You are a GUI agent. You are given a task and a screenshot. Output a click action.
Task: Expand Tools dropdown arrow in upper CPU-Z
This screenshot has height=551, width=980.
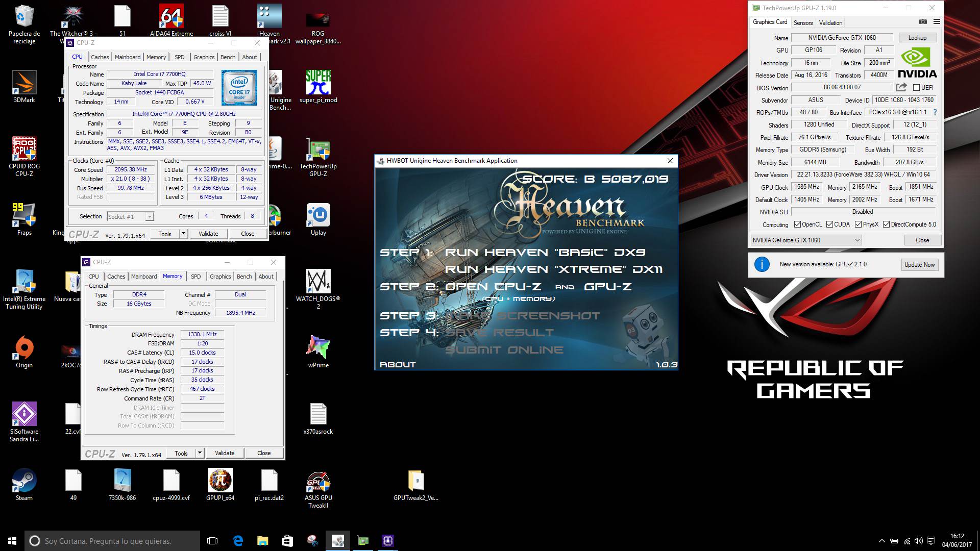183,234
